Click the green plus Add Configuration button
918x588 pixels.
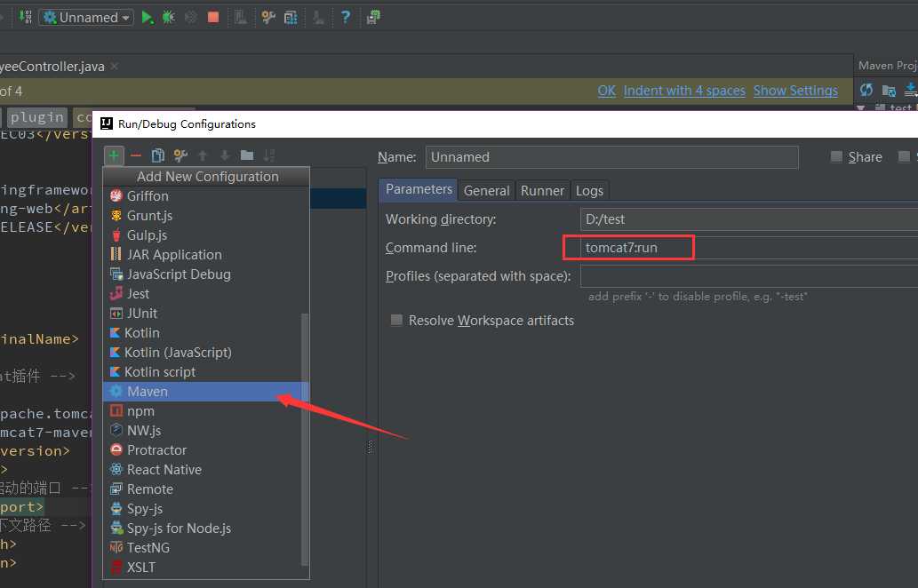(114, 155)
